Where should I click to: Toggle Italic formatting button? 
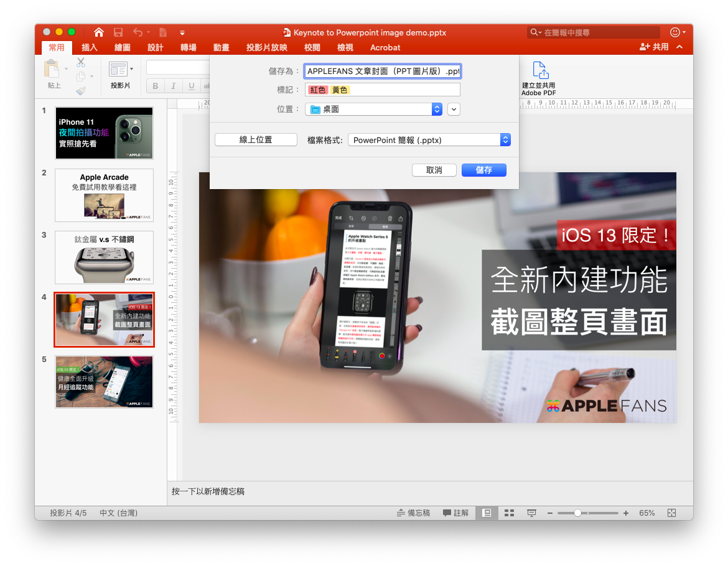173,86
